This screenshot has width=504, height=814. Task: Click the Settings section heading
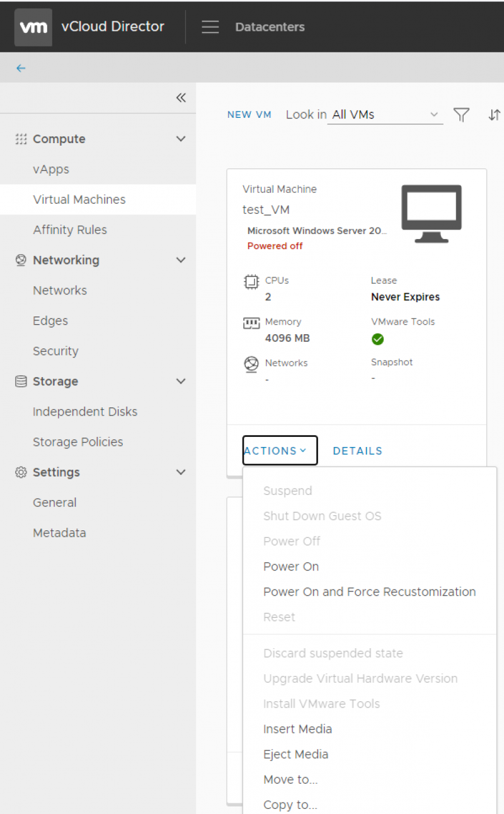56,472
